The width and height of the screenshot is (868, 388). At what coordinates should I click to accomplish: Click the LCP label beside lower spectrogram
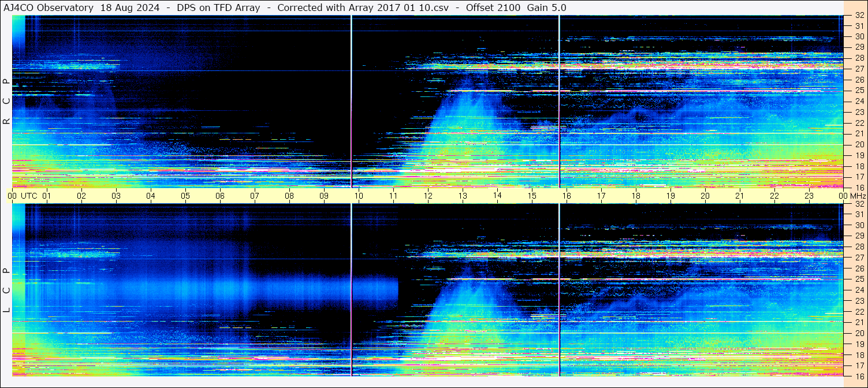coord(6,291)
